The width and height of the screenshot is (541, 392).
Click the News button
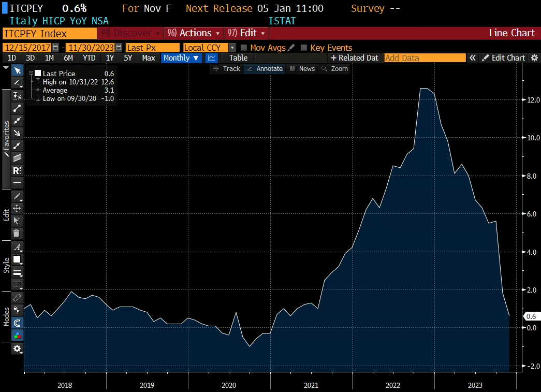[x=302, y=69]
